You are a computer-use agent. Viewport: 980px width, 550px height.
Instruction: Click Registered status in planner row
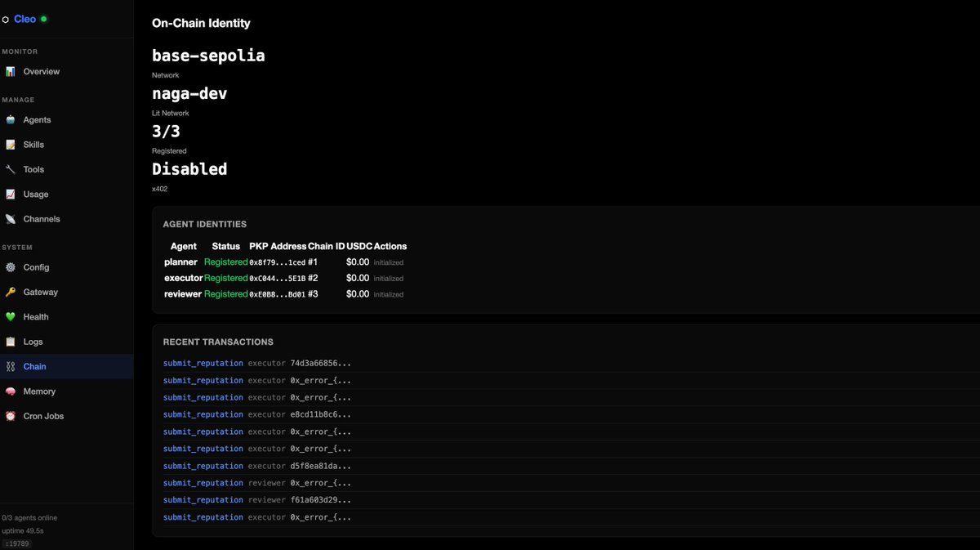[225, 262]
